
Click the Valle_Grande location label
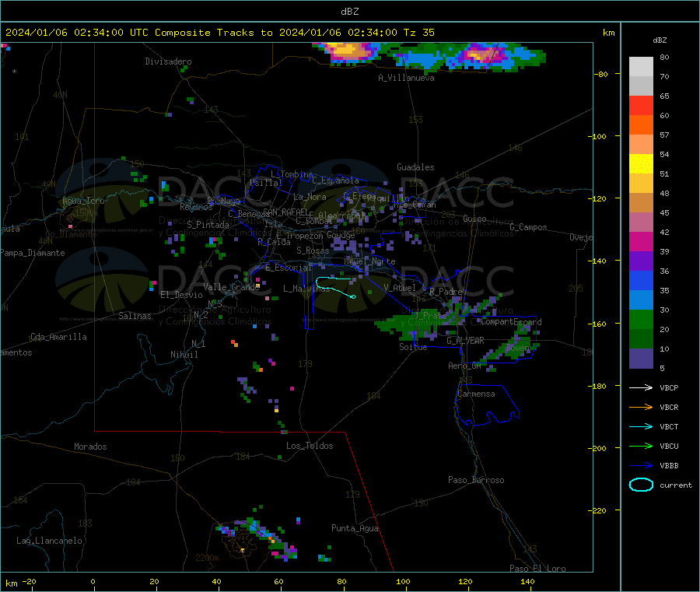point(232,287)
